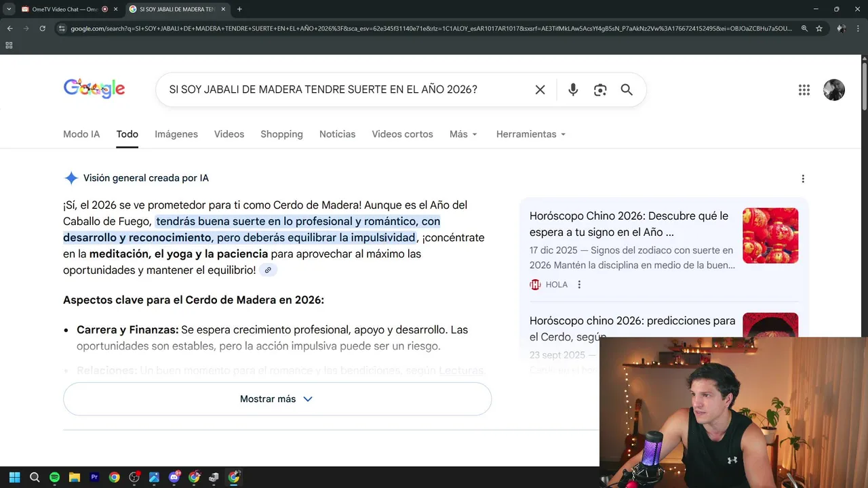Open OBS Studio from the taskbar

click(134, 477)
